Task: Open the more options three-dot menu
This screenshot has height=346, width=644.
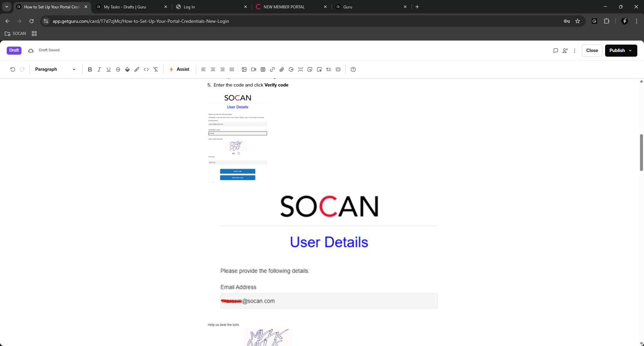Action: click(575, 51)
